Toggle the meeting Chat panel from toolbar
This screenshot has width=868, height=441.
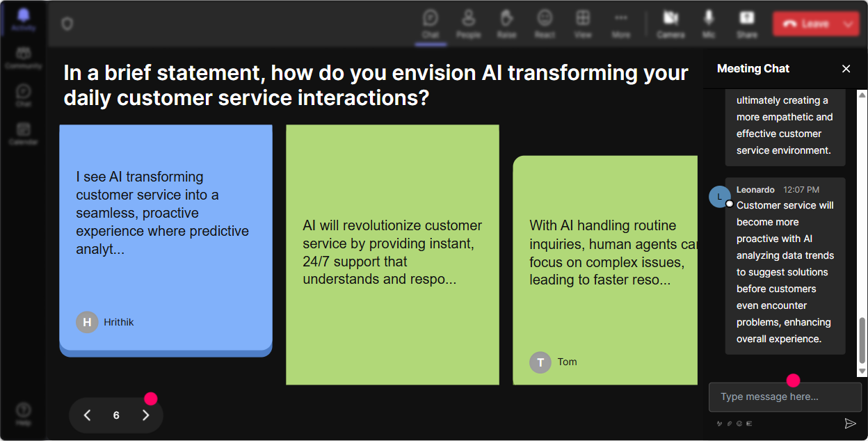[431, 23]
